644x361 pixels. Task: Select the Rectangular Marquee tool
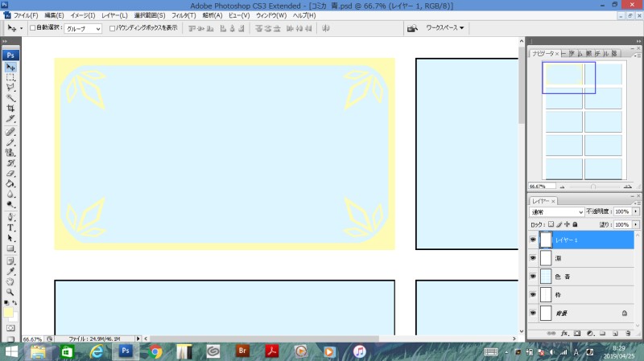tap(10, 77)
